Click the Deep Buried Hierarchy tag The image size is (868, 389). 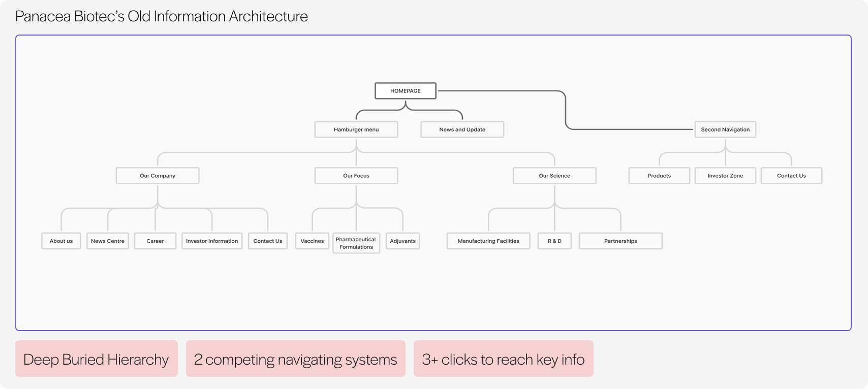pos(97,359)
